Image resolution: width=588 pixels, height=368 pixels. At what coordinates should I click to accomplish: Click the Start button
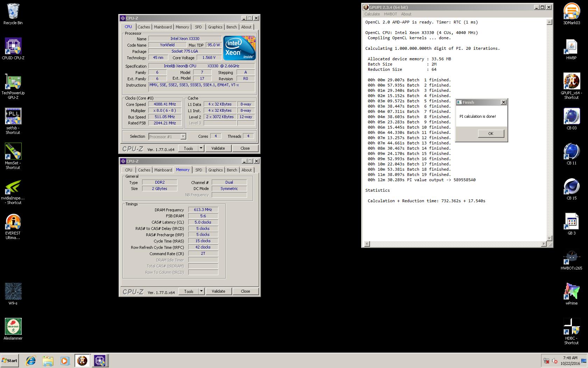(9, 360)
